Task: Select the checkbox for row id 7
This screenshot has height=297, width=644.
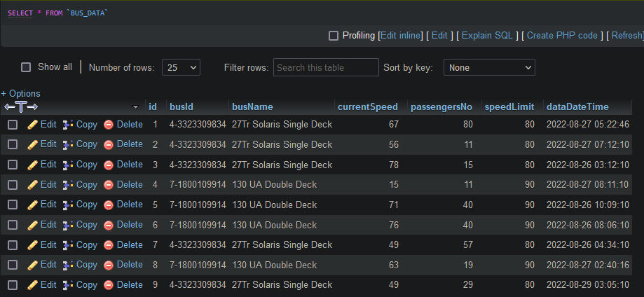Action: click(x=13, y=245)
